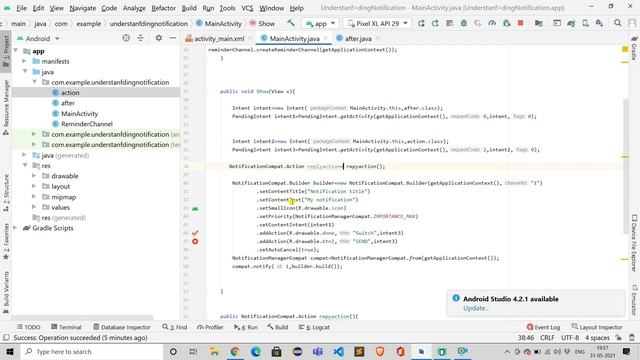Click the Update link in notification
The height and width of the screenshot is (360, 640).
pyautogui.click(x=476, y=308)
